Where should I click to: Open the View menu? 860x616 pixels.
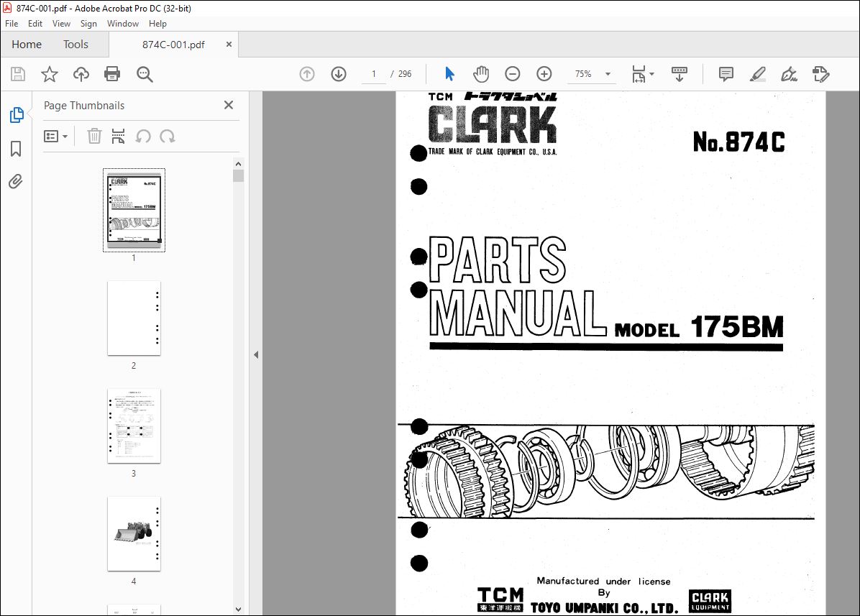[x=61, y=24]
